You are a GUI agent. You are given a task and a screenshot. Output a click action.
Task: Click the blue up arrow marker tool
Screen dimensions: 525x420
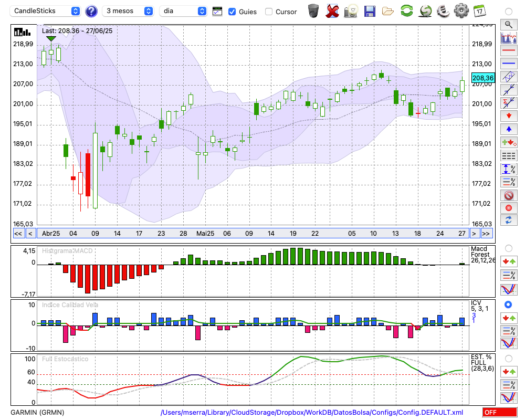(x=509, y=129)
